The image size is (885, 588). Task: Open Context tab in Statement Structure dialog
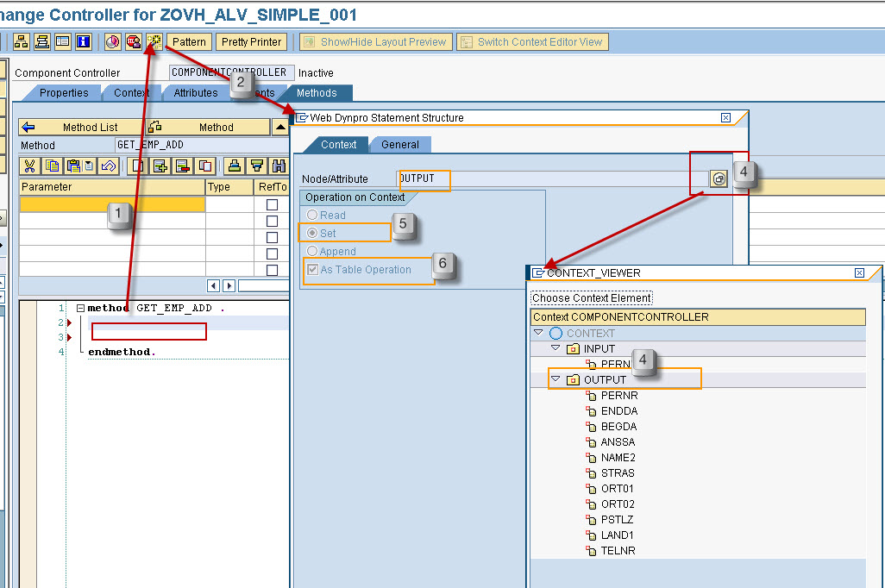click(339, 145)
